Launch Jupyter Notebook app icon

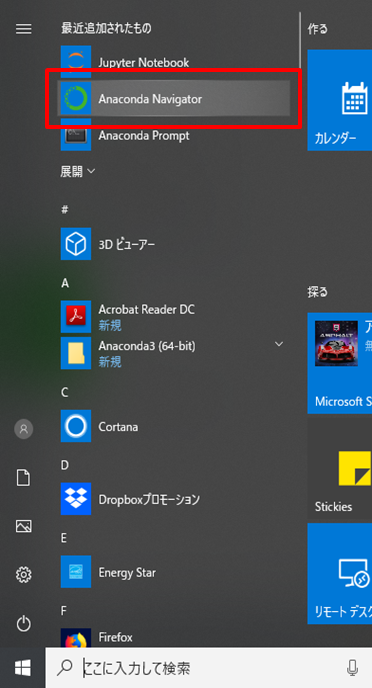point(76,62)
